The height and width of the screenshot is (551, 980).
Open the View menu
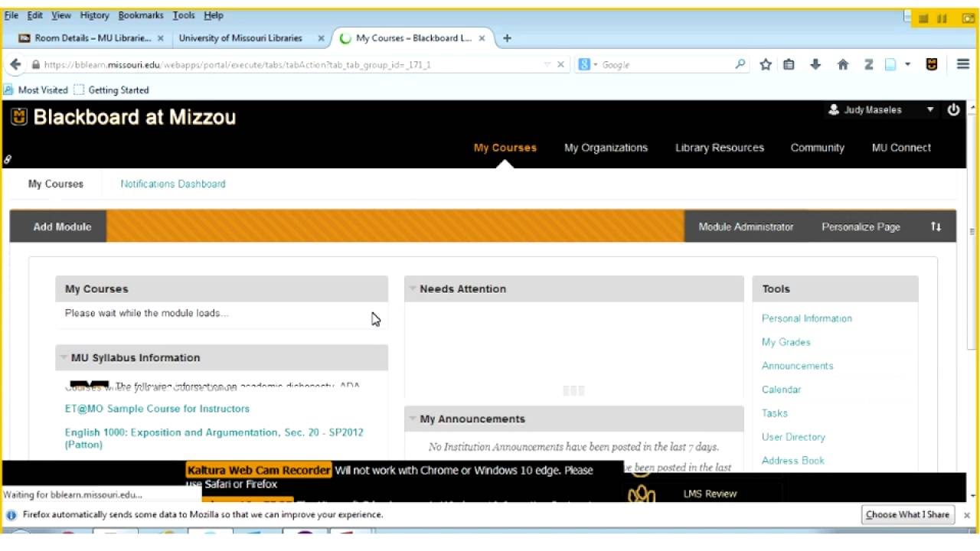[x=61, y=15]
